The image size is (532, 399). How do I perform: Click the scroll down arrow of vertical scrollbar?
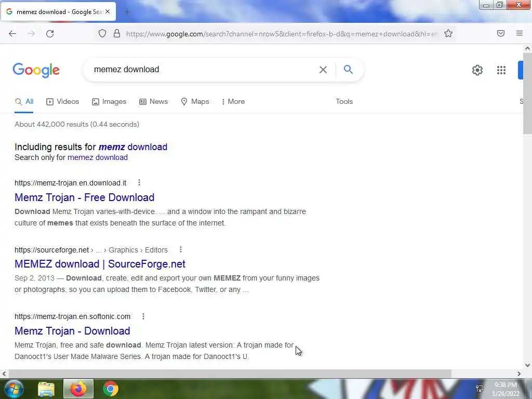528,365
